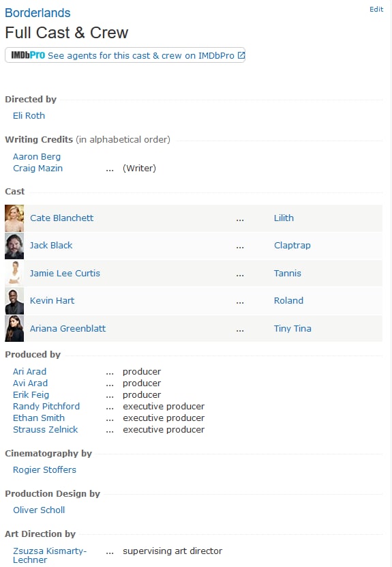Open cinematographer Rogier Stoffers' page
Image resolution: width=392 pixels, height=567 pixels.
click(x=45, y=469)
